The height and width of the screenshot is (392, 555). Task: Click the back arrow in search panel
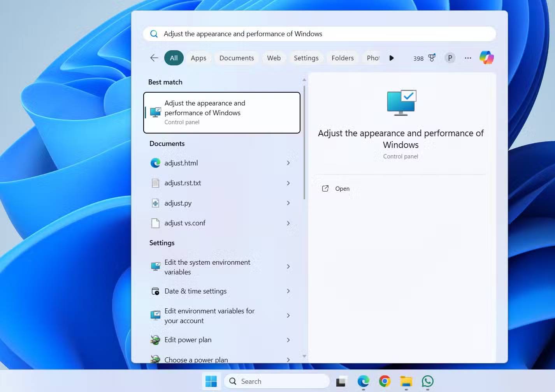[x=154, y=58]
